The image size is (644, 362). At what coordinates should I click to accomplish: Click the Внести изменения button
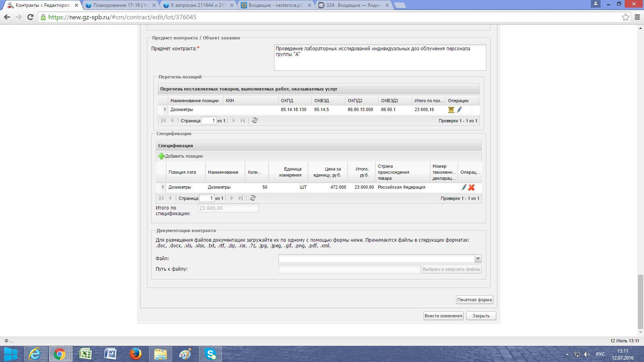[444, 316]
